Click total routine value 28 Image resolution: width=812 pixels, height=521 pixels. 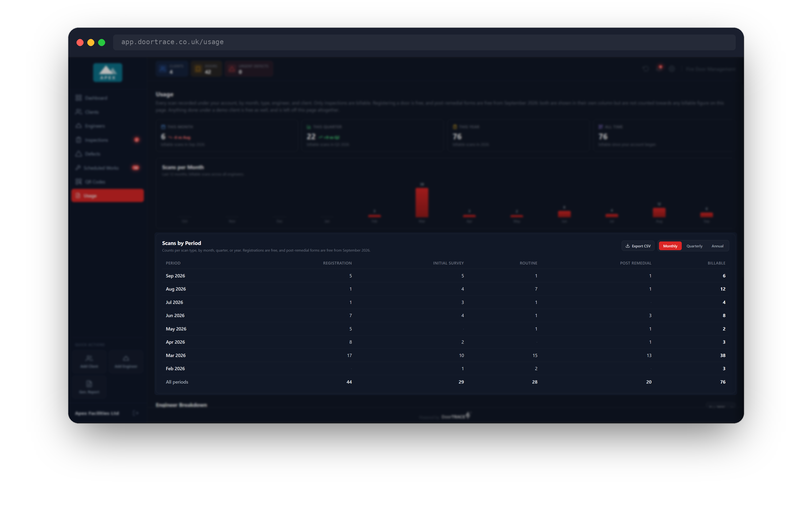[535, 382]
